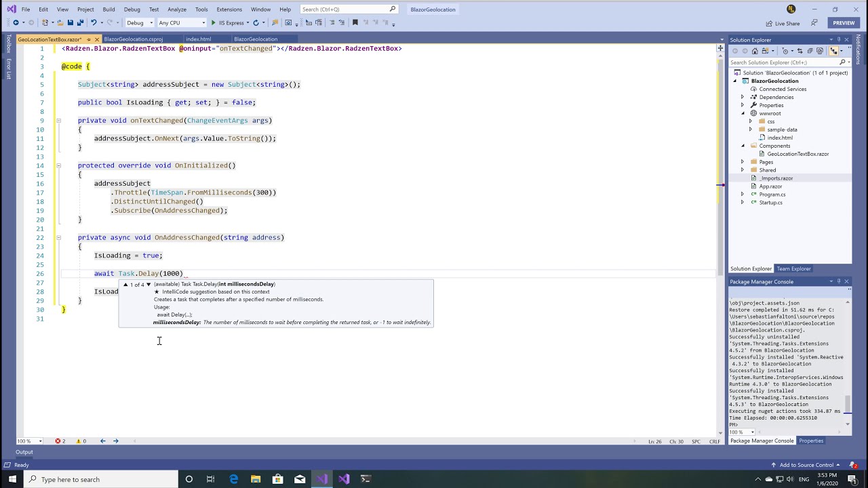Open Microsoft Edge from taskbar
Viewport: 868px width, 488px height.
click(x=233, y=479)
